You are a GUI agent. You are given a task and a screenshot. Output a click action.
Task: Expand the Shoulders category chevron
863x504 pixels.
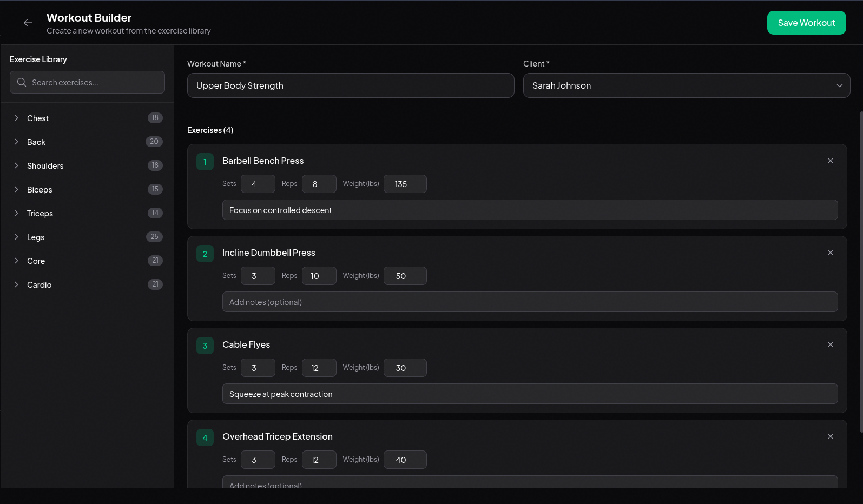click(16, 165)
